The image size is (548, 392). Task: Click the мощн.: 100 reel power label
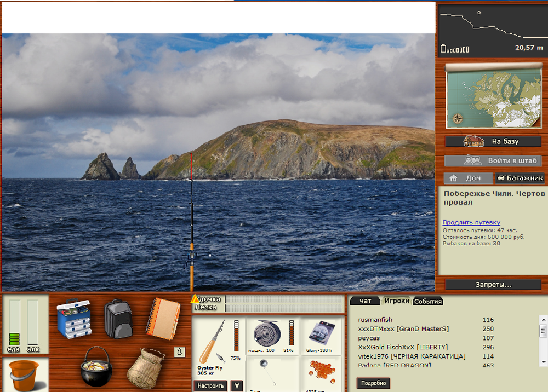261,350
